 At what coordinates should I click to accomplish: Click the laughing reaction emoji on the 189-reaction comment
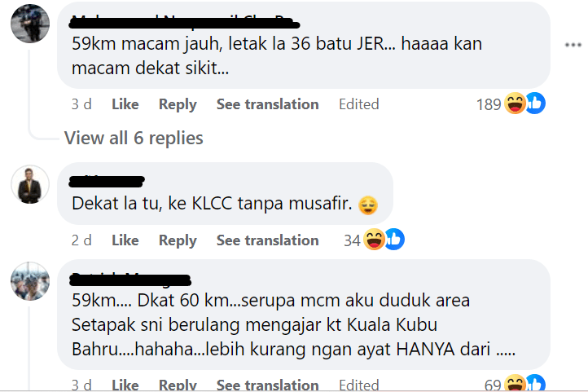tap(516, 104)
